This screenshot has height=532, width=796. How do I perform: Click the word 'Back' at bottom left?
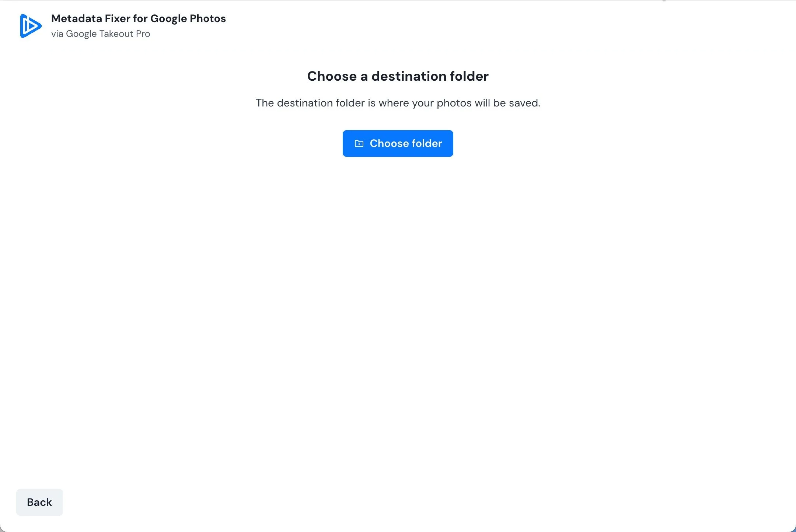coord(39,502)
